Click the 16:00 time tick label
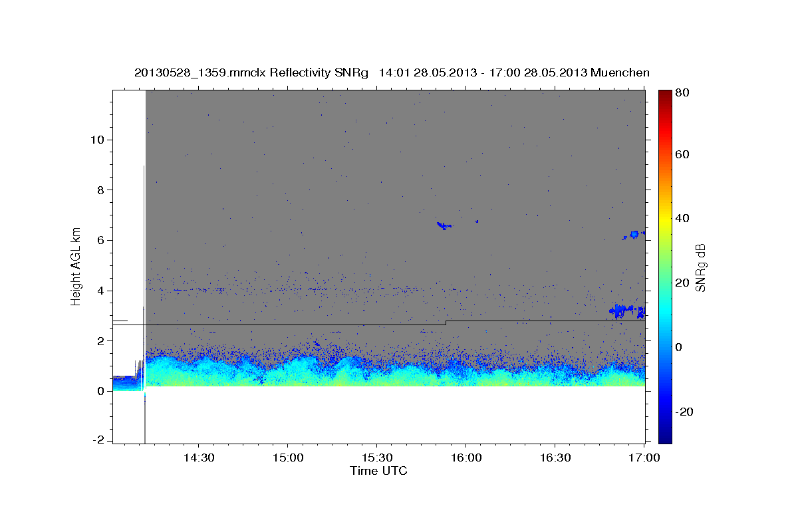The image size is (798, 532). (466, 458)
